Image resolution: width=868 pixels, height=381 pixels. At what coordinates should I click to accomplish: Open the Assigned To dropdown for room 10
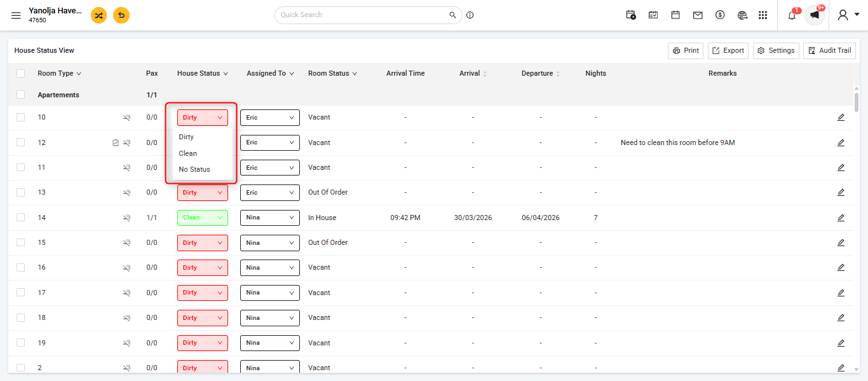point(269,117)
